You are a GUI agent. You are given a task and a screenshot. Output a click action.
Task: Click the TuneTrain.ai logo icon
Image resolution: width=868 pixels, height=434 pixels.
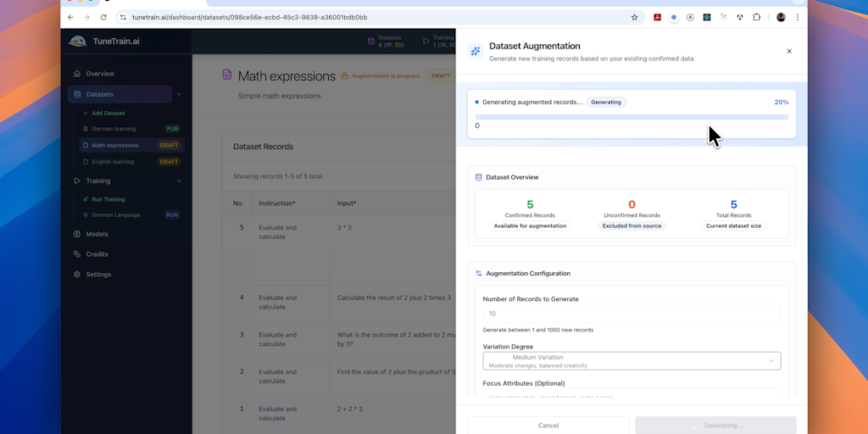pos(77,41)
